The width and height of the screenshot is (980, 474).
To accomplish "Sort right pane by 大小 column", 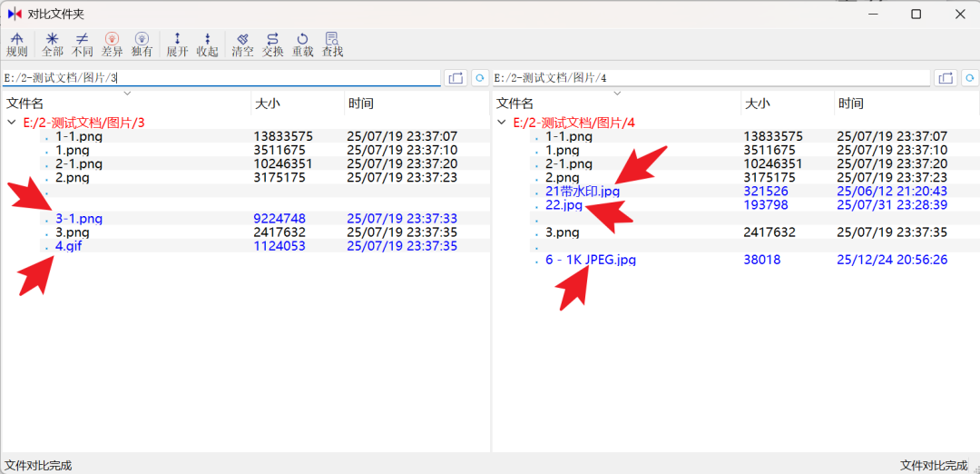I will 789,104.
